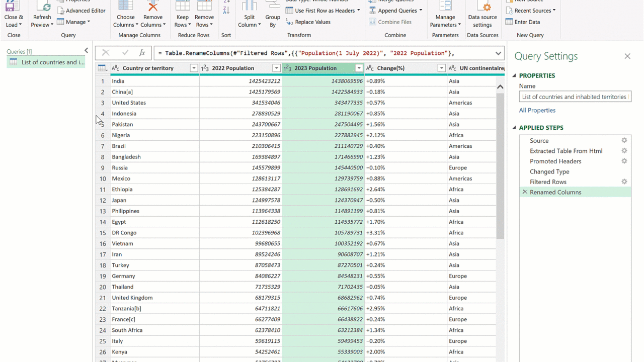
Task: Open the Append Queries dropdown
Action: point(421,11)
